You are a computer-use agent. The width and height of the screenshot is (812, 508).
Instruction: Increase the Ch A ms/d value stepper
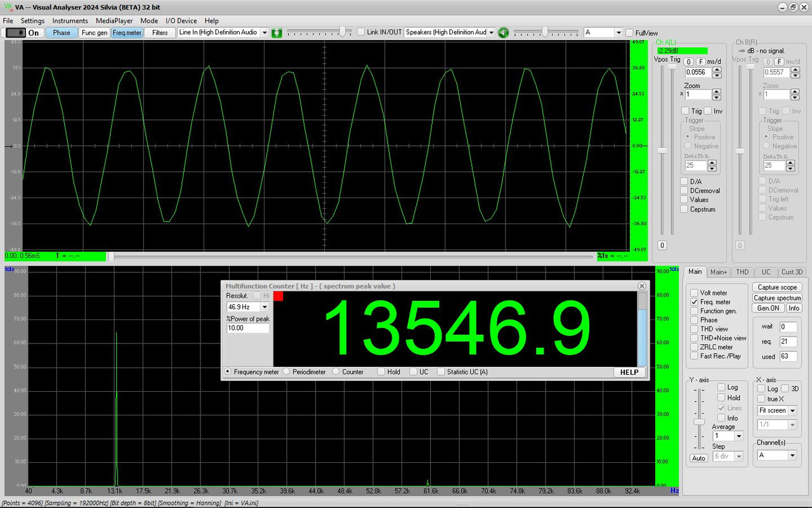tap(716, 70)
